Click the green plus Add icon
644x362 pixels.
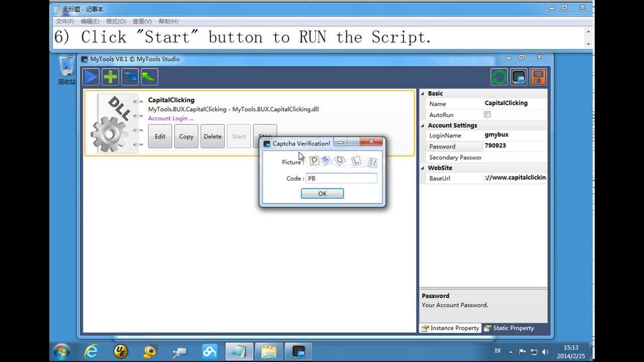(110, 77)
